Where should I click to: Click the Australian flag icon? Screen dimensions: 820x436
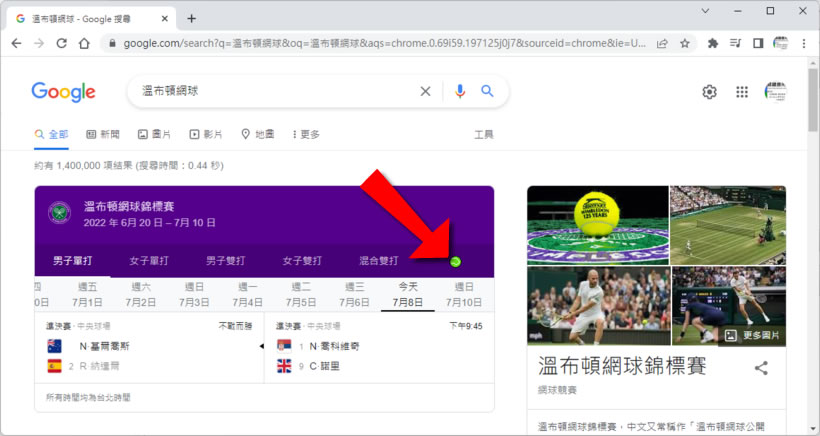54,346
